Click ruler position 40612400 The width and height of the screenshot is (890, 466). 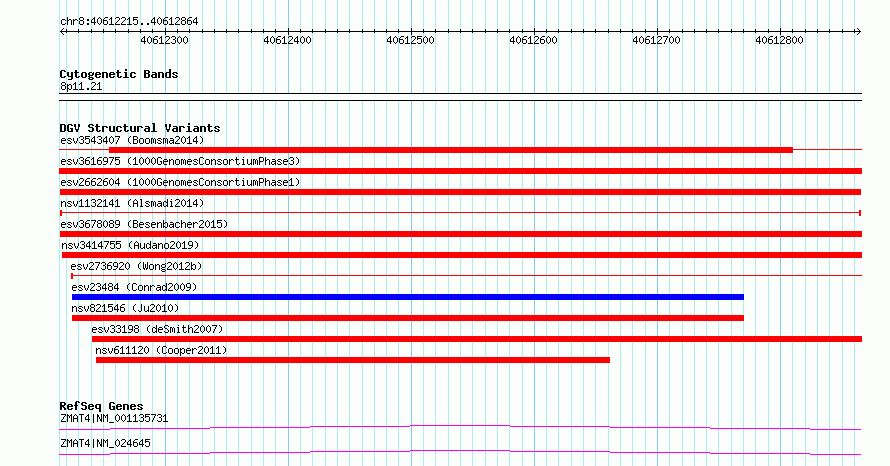pos(288,40)
